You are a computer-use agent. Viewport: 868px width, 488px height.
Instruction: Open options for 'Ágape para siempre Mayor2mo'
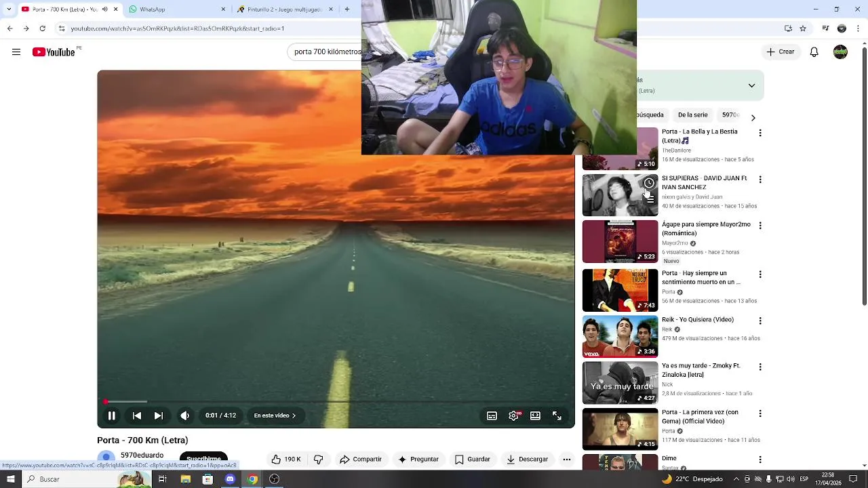(x=760, y=226)
